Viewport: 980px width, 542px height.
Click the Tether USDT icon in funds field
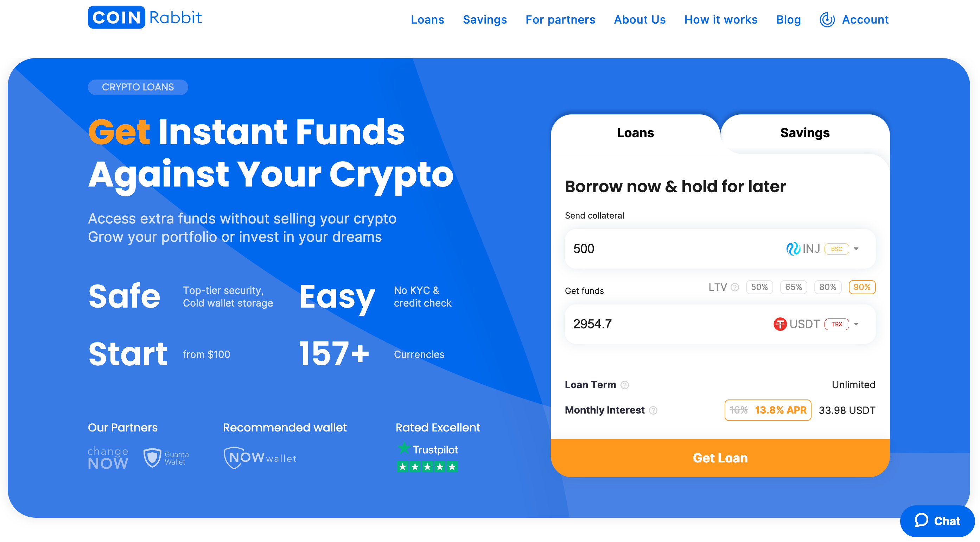pos(779,324)
